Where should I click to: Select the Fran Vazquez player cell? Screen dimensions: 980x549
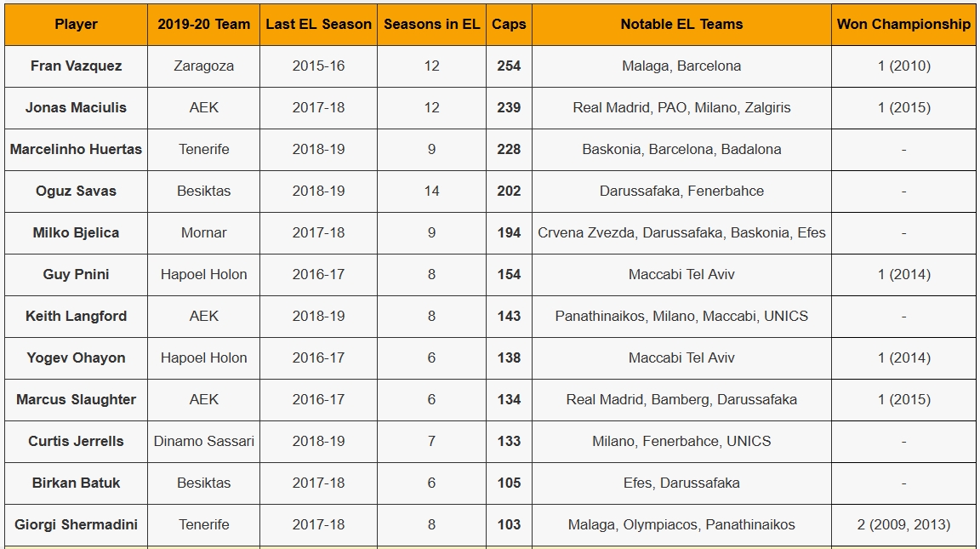(76, 66)
